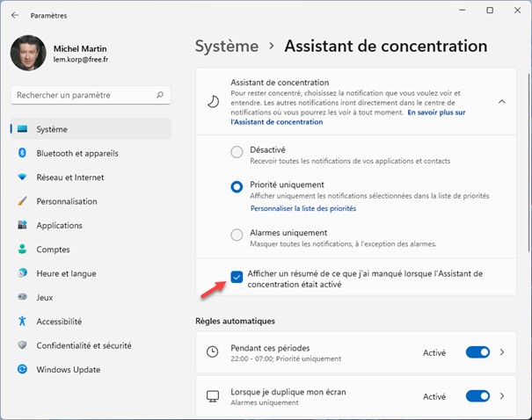Click the Bluetooth et appareils icon
This screenshot has width=532, height=420.
tap(22, 153)
